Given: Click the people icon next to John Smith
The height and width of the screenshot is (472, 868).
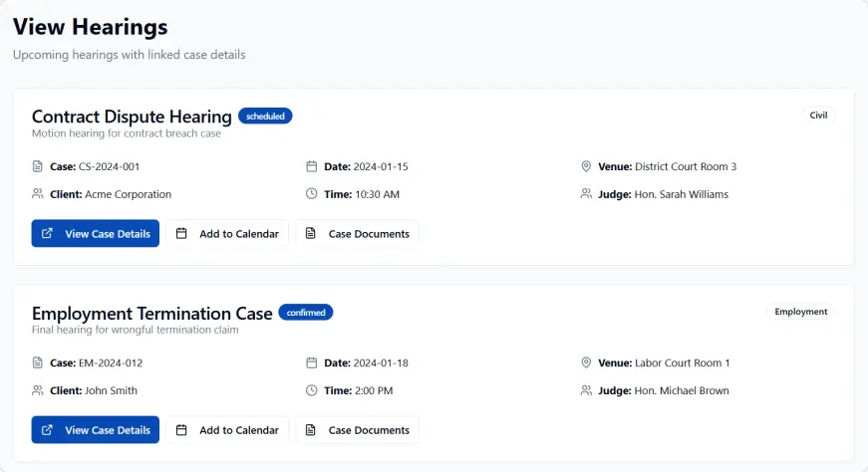Looking at the screenshot, I should pos(38,390).
